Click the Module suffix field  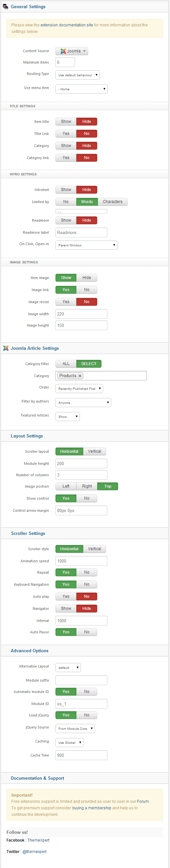(81, 680)
